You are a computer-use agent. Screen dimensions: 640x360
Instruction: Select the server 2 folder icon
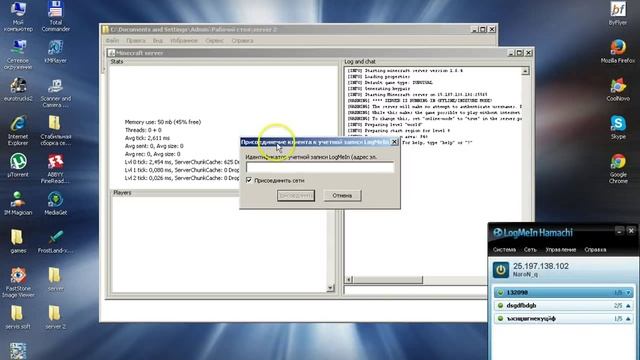coord(56,318)
